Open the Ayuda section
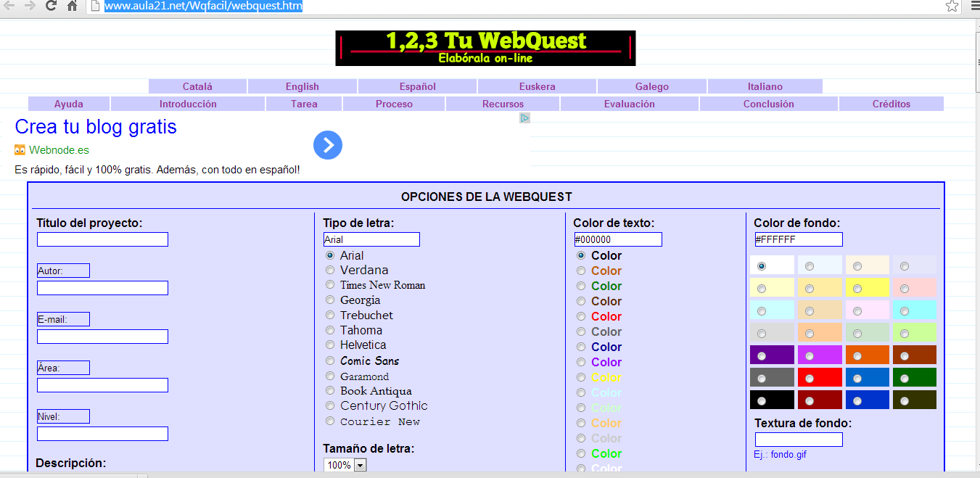This screenshot has height=478, width=980. tap(69, 104)
